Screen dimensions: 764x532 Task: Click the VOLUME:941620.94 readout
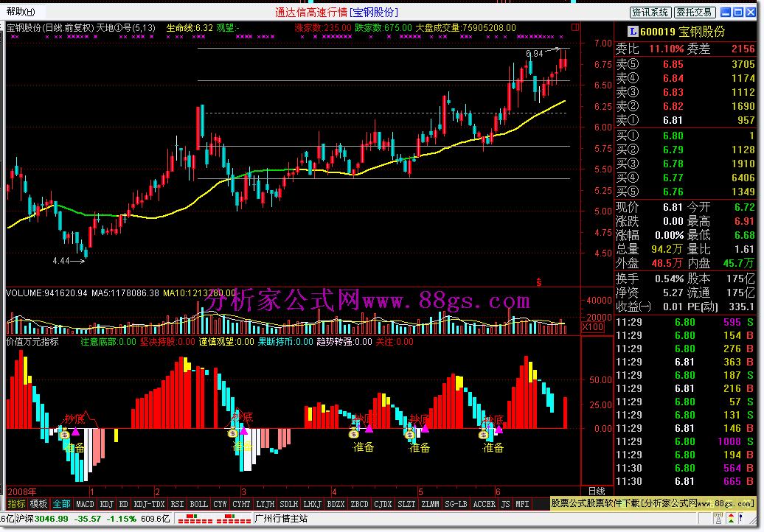click(46, 293)
